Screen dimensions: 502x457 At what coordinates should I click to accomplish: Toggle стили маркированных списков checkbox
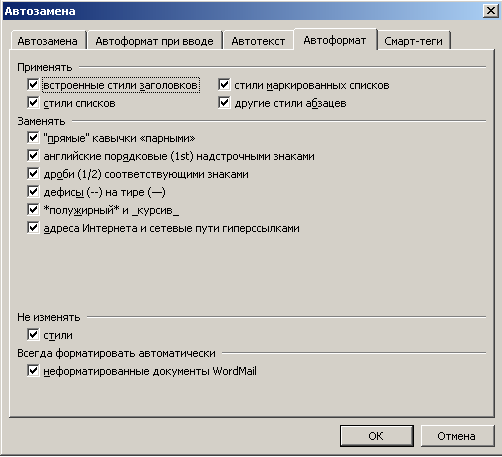(x=224, y=85)
